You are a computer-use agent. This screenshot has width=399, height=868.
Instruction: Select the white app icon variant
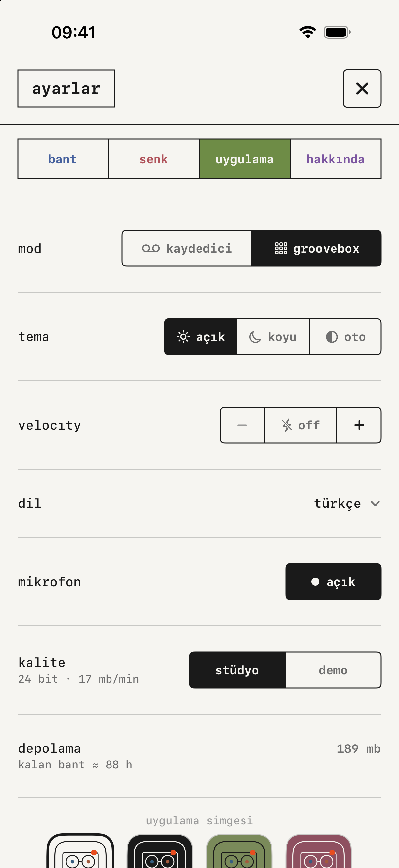[x=80, y=850]
